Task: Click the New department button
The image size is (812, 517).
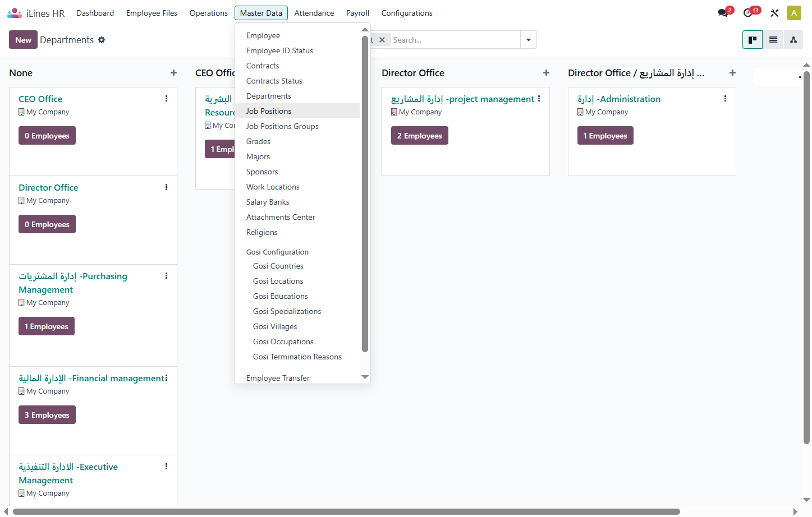Action: pos(23,40)
